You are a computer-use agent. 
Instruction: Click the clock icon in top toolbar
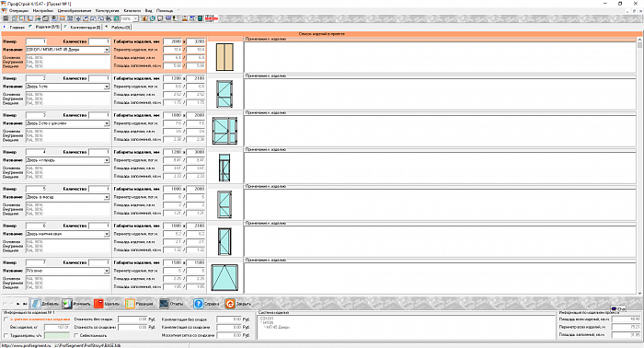(x=153, y=18)
